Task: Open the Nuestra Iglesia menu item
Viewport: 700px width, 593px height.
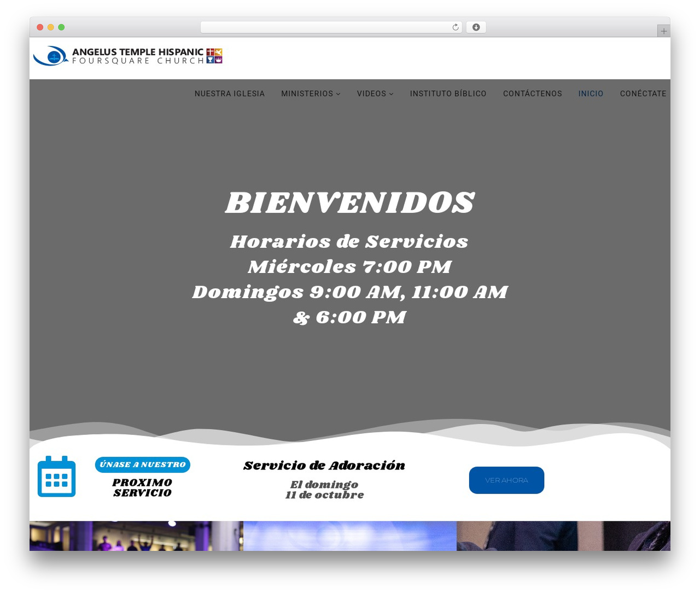Action: pyautogui.click(x=230, y=94)
